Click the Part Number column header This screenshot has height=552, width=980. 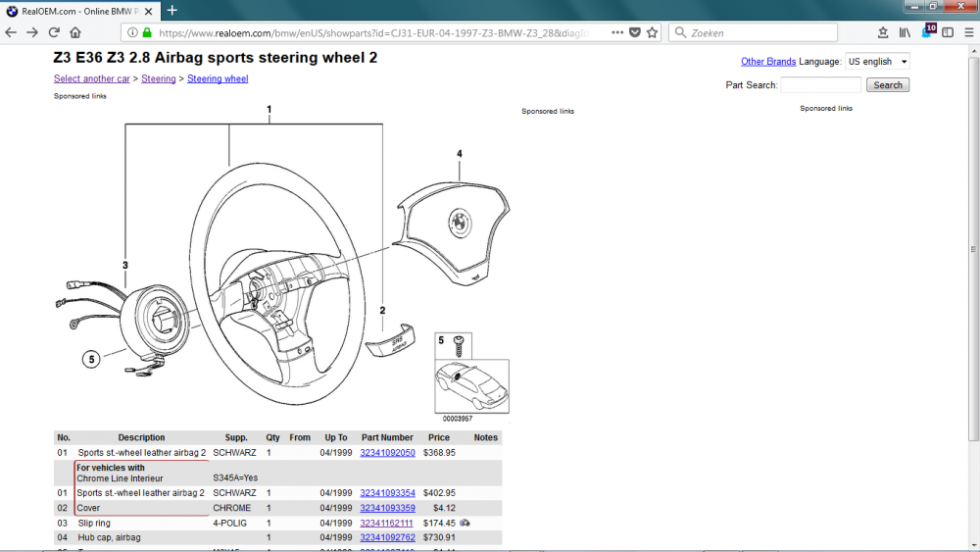click(387, 437)
